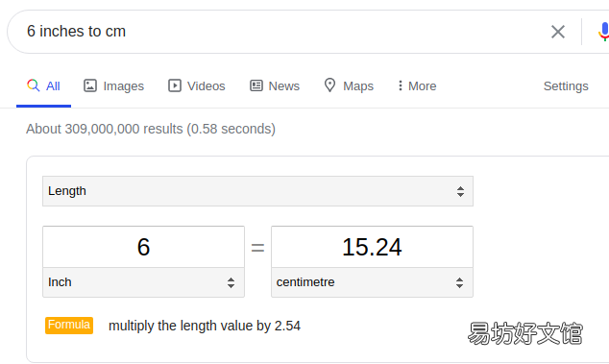The height and width of the screenshot is (364, 609).
Task: Clear the search query with X icon
Action: (x=558, y=32)
